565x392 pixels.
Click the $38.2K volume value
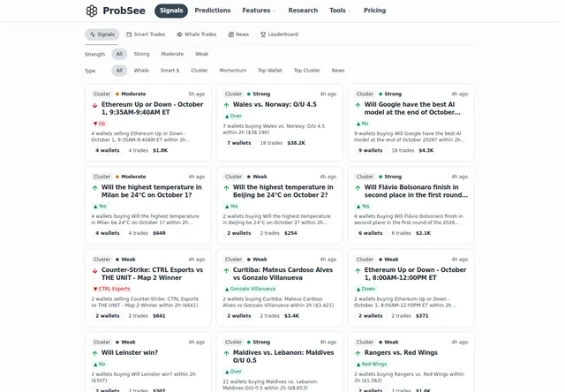[x=297, y=143]
